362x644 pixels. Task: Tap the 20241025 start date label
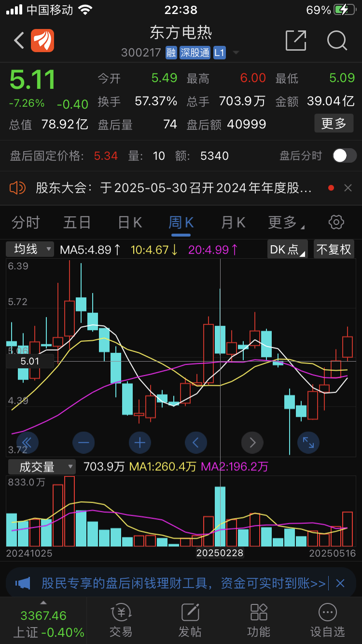29,553
